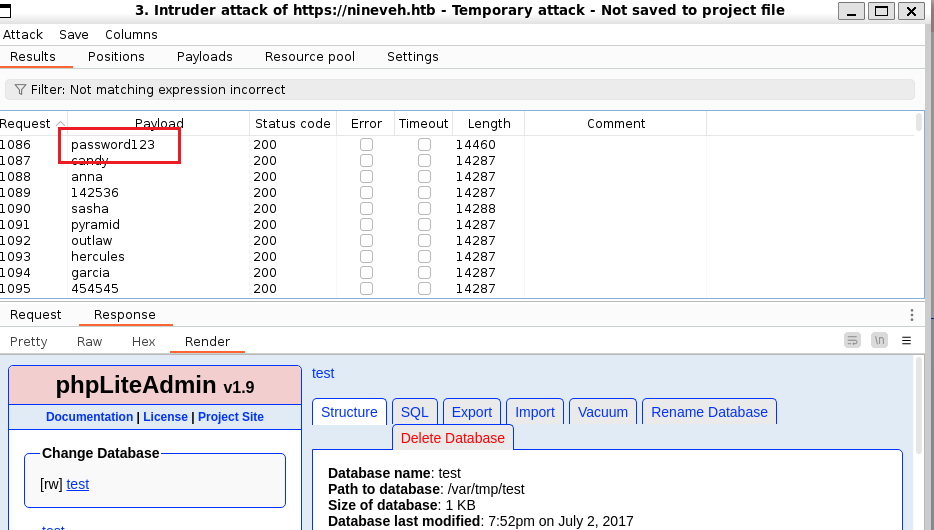Screen dimensions: 934x530
Task: Maximize the Intruder attack window
Action: pos(882,11)
